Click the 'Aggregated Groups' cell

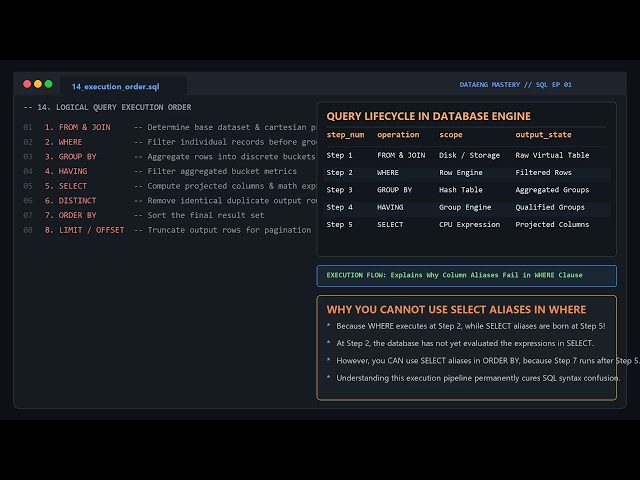tap(552, 190)
